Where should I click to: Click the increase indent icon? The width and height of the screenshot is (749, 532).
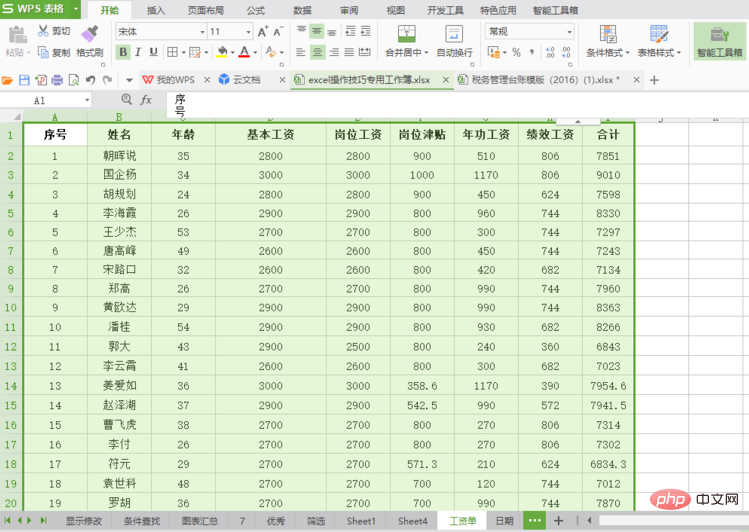[365, 31]
